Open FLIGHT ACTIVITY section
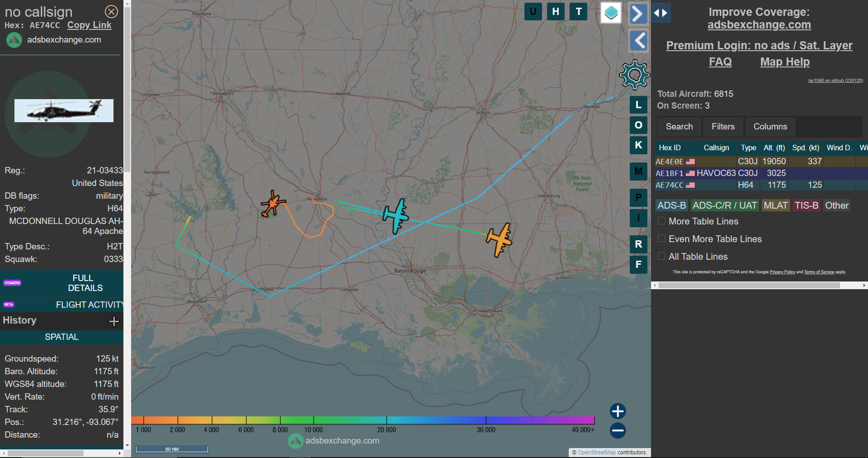868x458 pixels. click(x=61, y=305)
